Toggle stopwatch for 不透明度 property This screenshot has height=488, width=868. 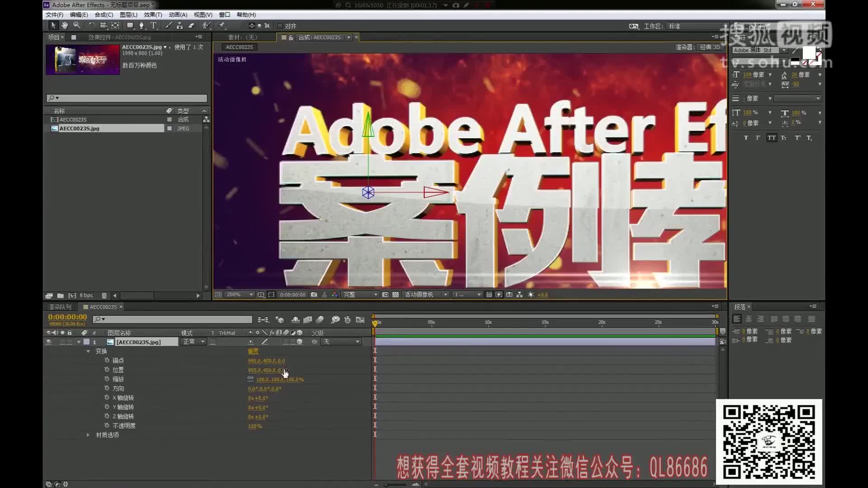click(x=107, y=425)
